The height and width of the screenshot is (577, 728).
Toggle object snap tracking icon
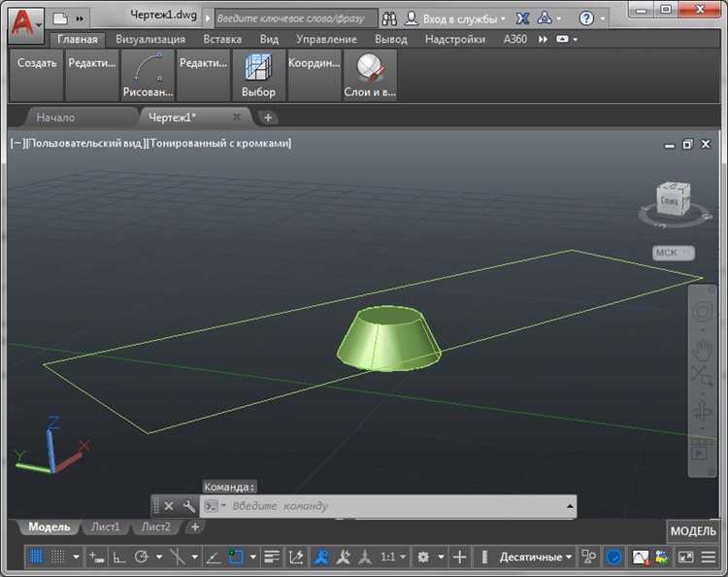pos(213,557)
